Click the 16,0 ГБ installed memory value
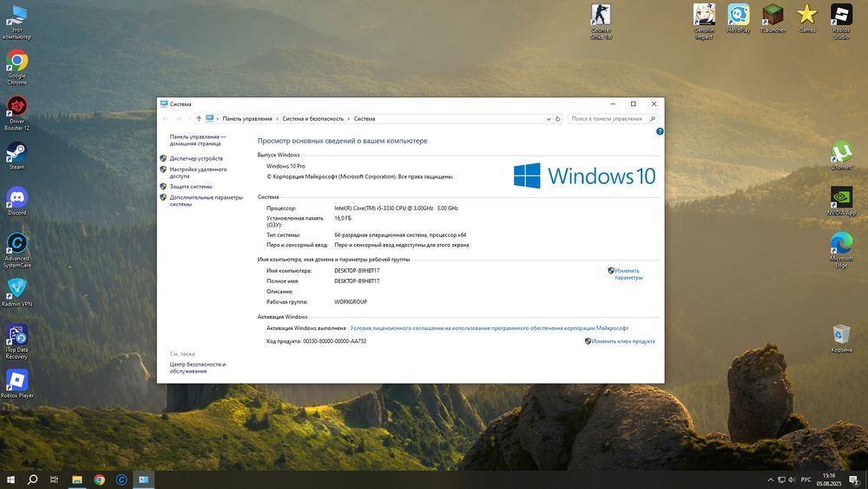The height and width of the screenshot is (489, 868). tap(343, 218)
